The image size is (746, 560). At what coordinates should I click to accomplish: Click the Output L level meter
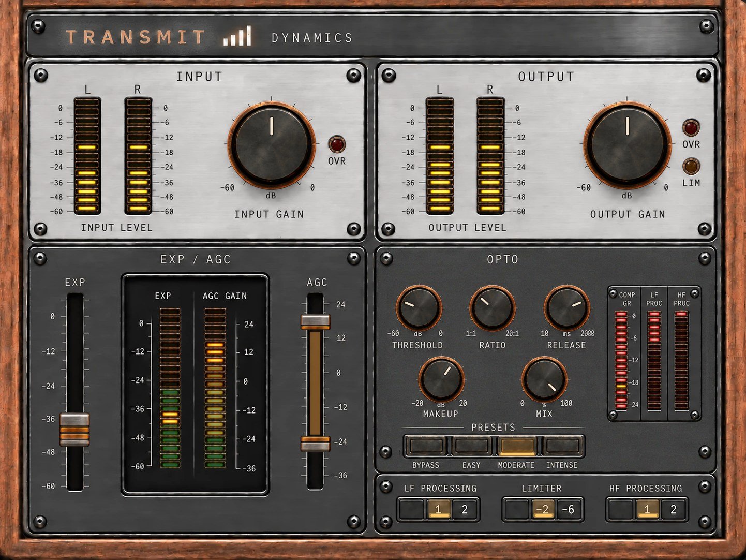click(440, 156)
